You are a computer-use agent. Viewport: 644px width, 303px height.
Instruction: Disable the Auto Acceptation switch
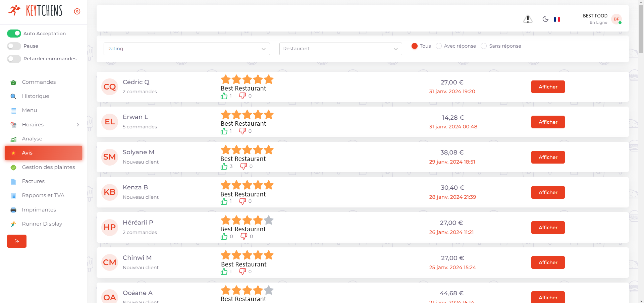pos(14,34)
